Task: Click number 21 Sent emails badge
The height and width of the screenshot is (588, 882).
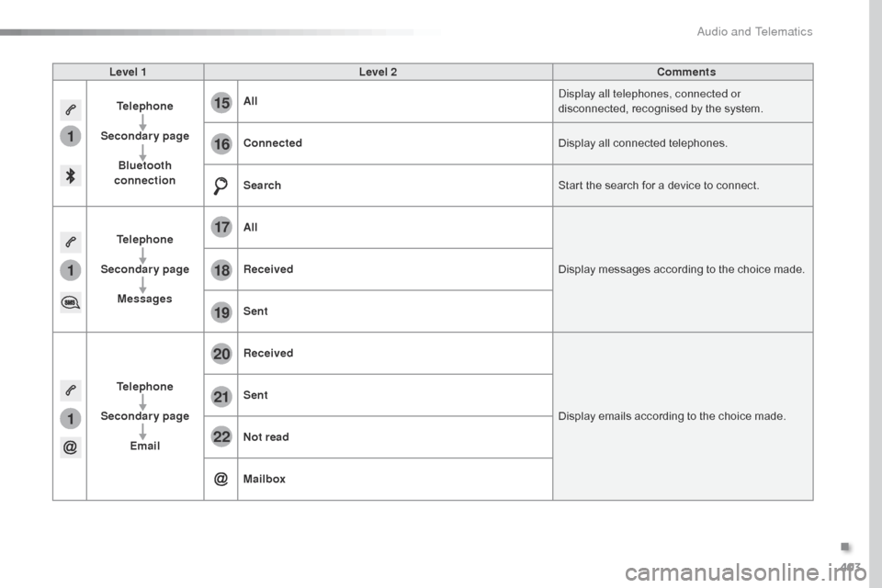Action: point(221,396)
